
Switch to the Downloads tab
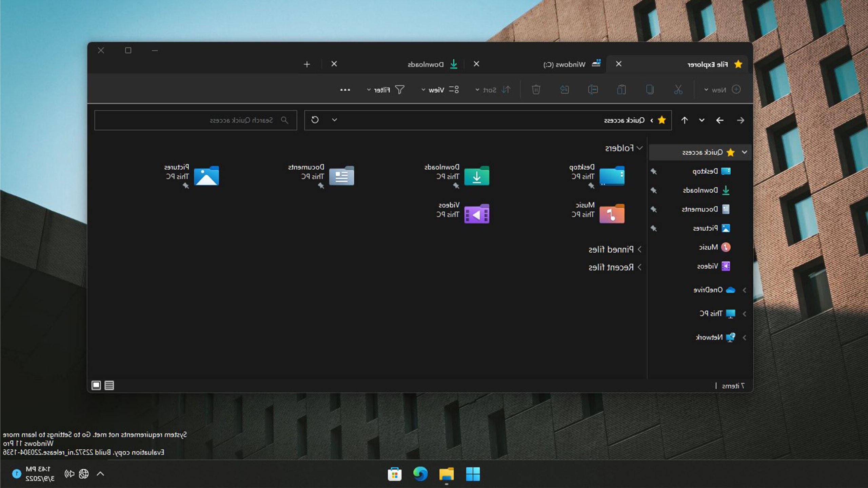pyautogui.click(x=426, y=64)
